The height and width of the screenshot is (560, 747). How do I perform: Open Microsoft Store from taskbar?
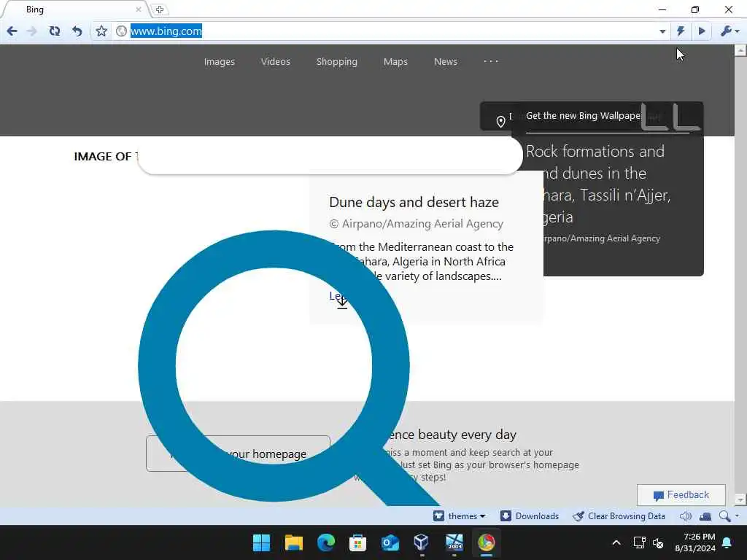coord(357,542)
